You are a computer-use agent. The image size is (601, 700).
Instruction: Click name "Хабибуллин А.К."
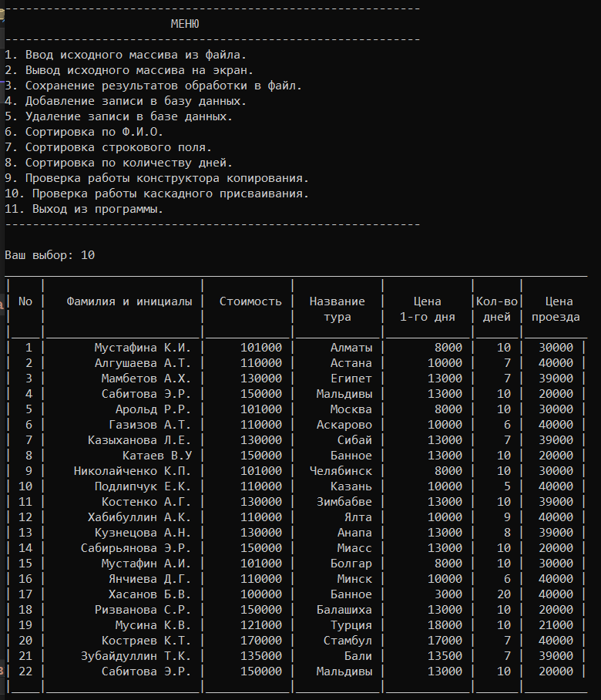[139, 517]
